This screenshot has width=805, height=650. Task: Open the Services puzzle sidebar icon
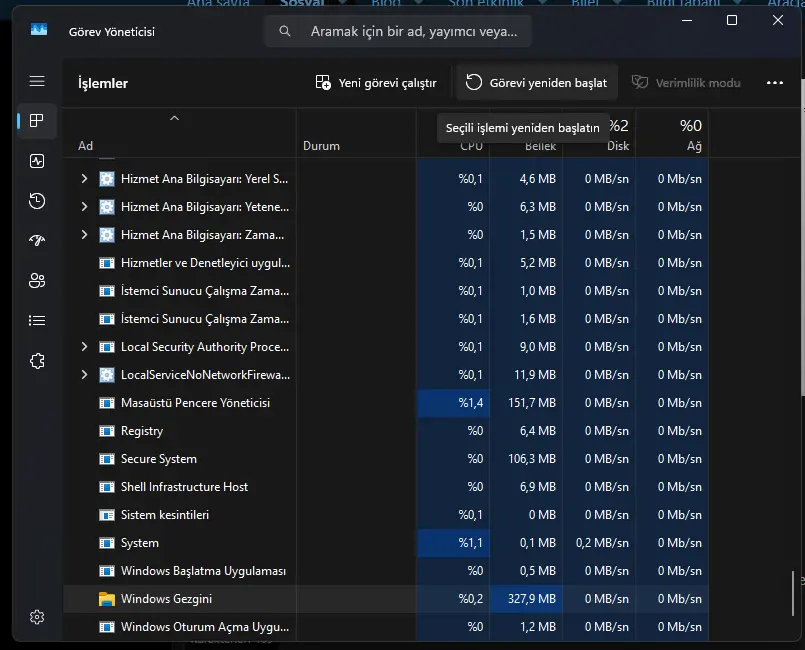[x=37, y=361]
